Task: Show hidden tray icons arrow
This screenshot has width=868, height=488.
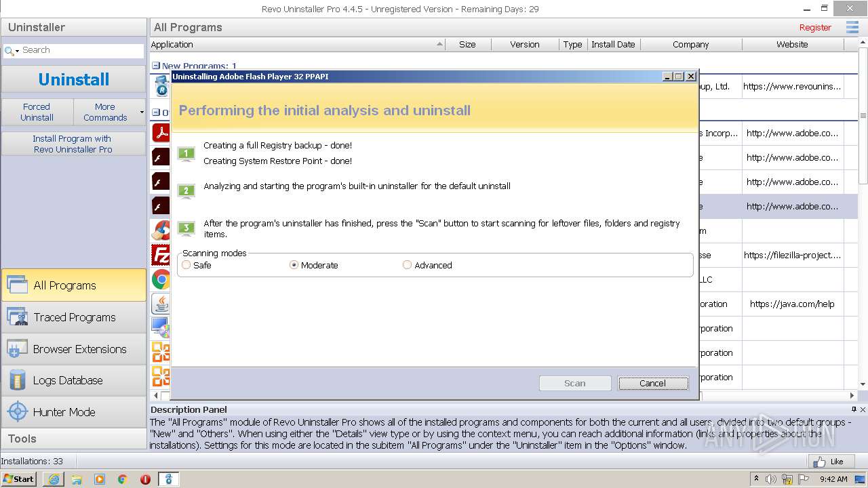Action: click(757, 479)
